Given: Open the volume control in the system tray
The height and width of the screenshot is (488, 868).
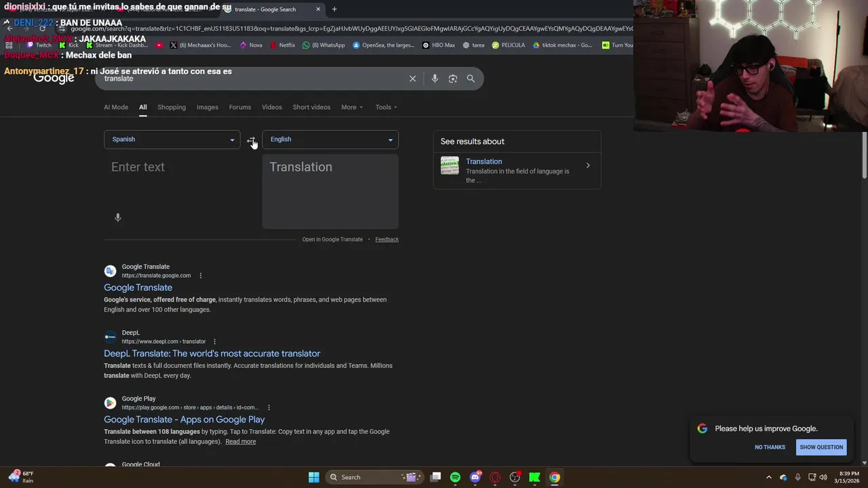Looking at the screenshot, I should pyautogui.click(x=823, y=477).
